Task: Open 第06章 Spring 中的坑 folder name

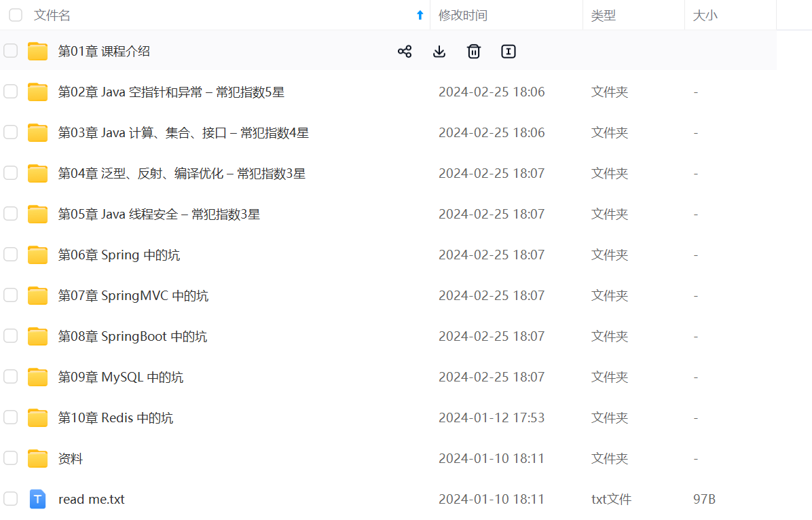Action: [119, 255]
